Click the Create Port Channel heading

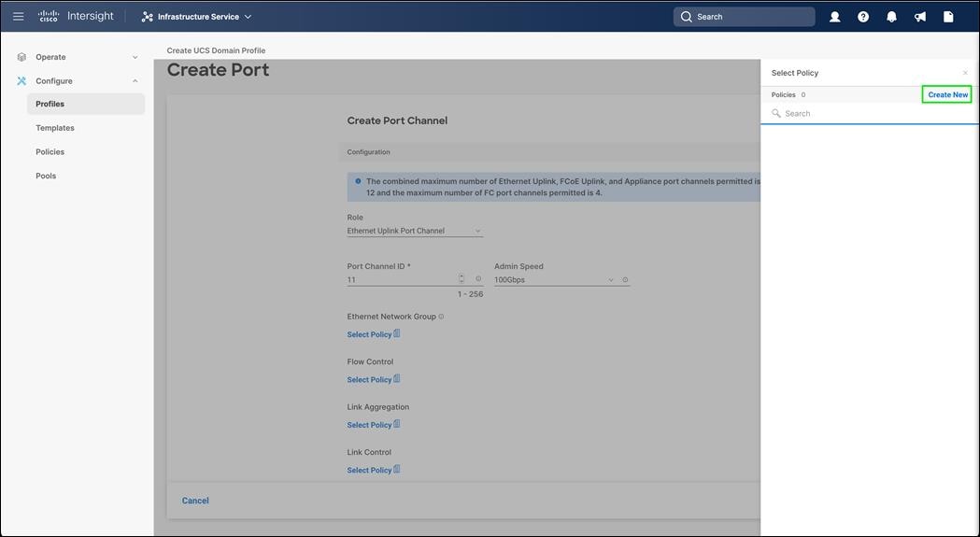397,120
